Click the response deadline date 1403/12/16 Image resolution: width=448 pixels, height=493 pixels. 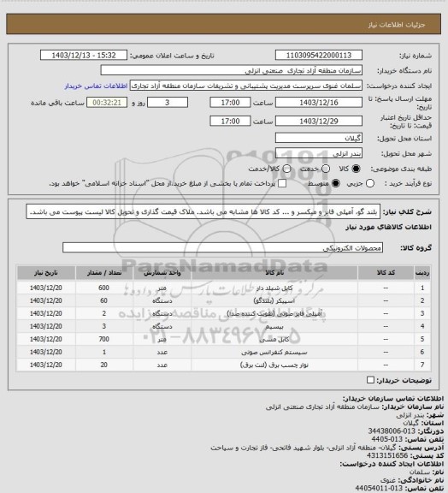[319, 103]
